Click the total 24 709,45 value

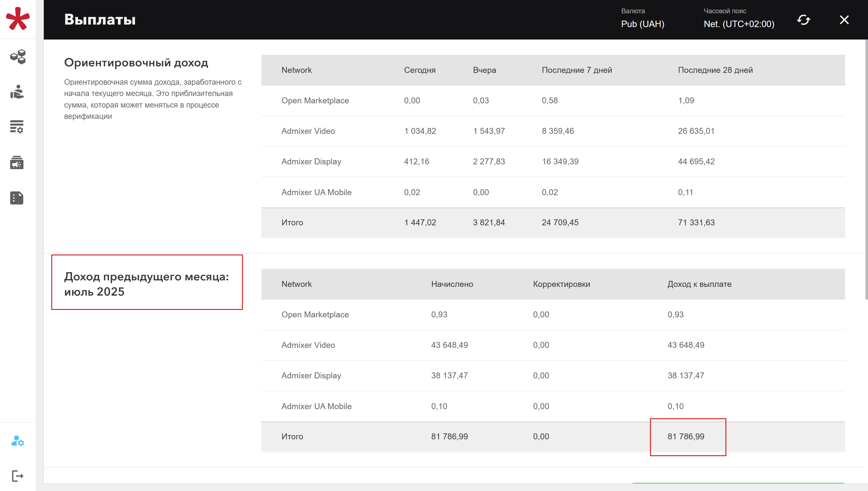(x=560, y=222)
